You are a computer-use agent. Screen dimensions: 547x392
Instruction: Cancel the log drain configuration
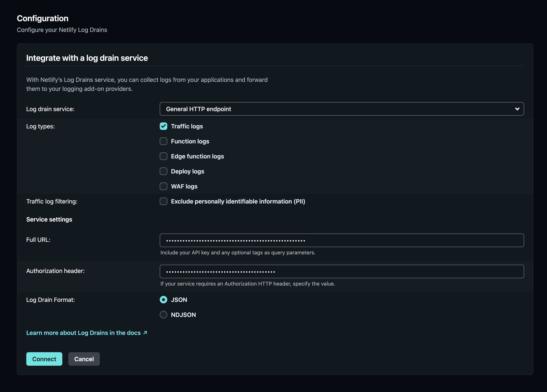click(84, 359)
